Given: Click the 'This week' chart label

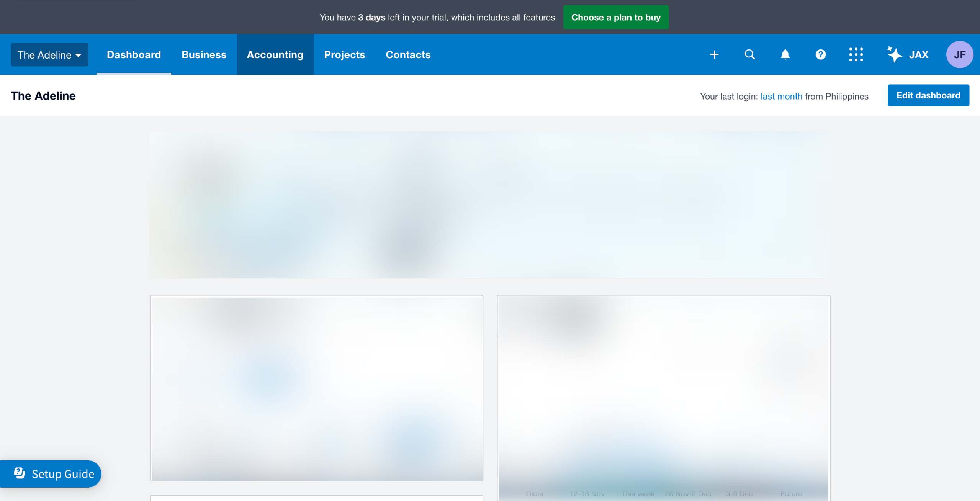Looking at the screenshot, I should [638, 494].
